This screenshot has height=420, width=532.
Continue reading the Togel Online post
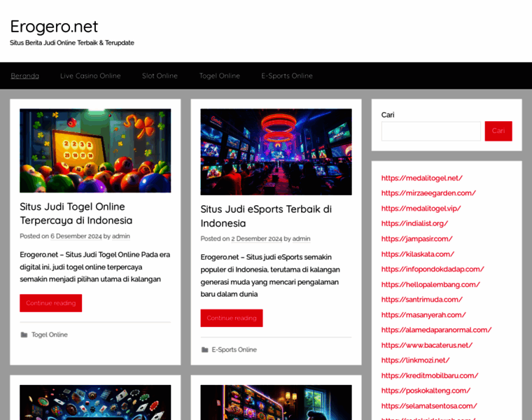click(x=51, y=303)
